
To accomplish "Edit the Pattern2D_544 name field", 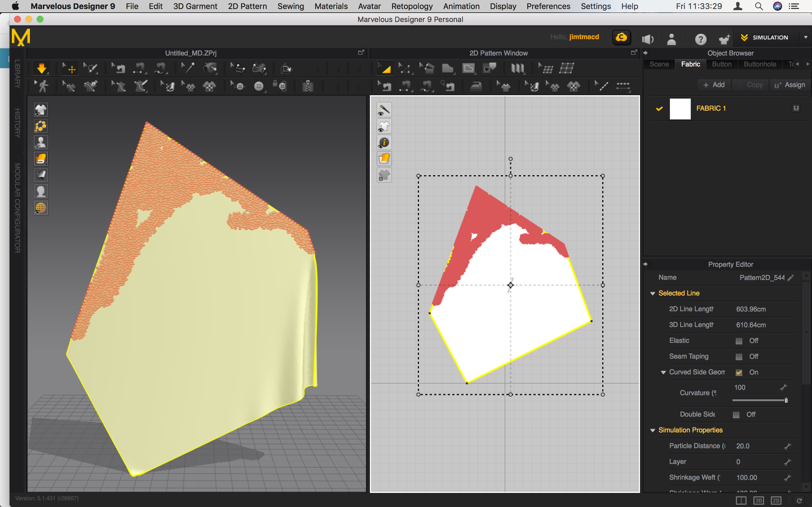I will 791,277.
